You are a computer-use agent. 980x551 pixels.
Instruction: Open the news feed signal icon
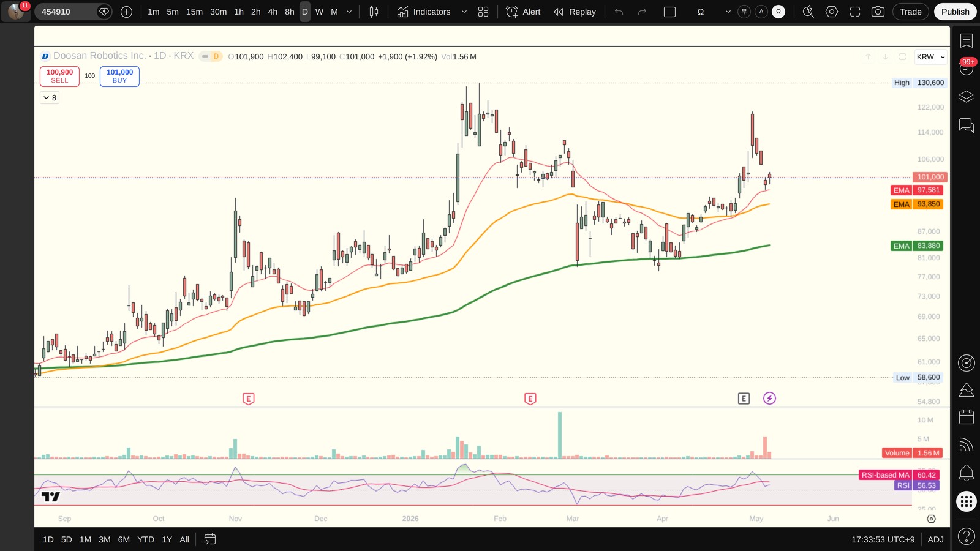pyautogui.click(x=967, y=445)
